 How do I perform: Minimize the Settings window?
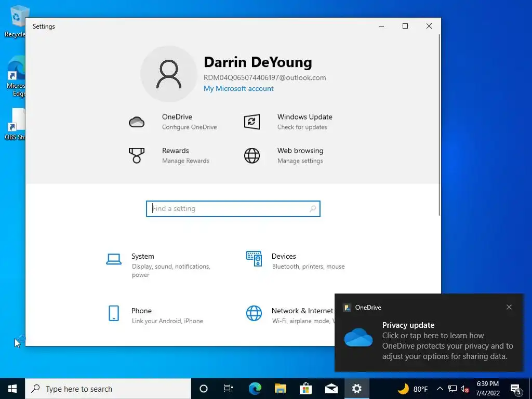tap(381, 26)
